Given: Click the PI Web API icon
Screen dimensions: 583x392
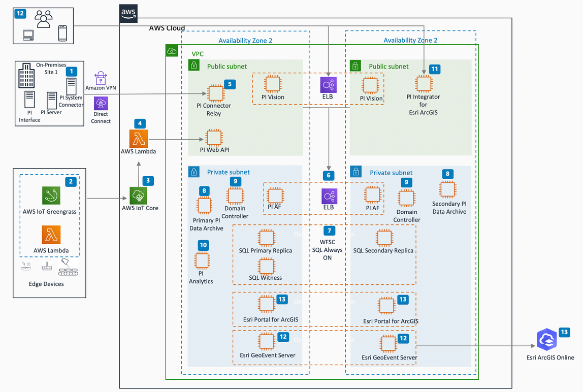Looking at the screenshot, I should pyautogui.click(x=214, y=138).
